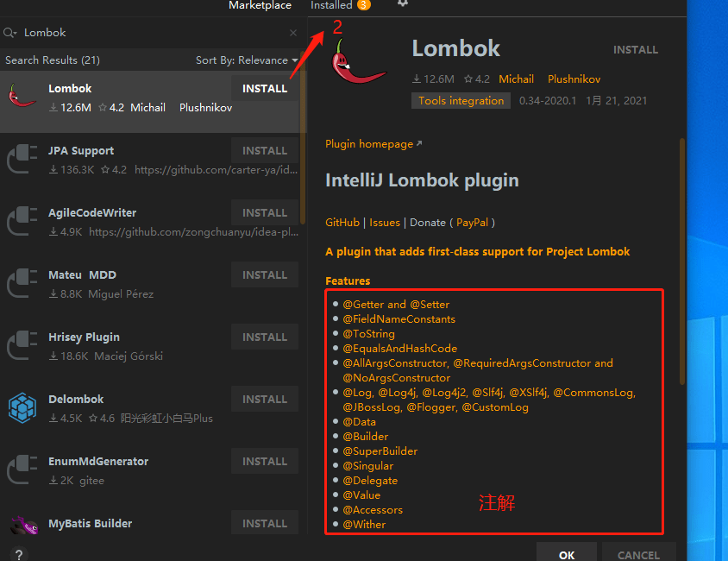Click the @Builder feature link
The height and width of the screenshot is (561, 728).
366,437
